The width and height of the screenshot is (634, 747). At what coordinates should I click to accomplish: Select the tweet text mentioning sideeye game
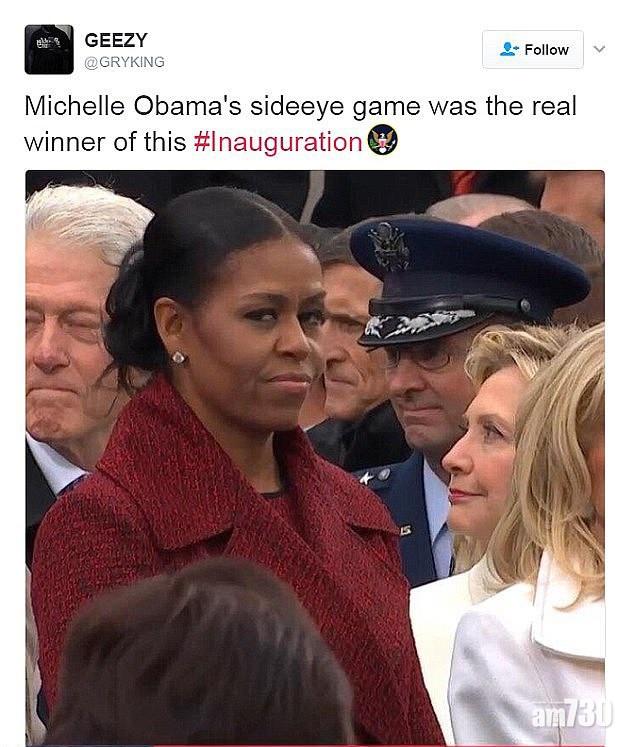[300, 124]
